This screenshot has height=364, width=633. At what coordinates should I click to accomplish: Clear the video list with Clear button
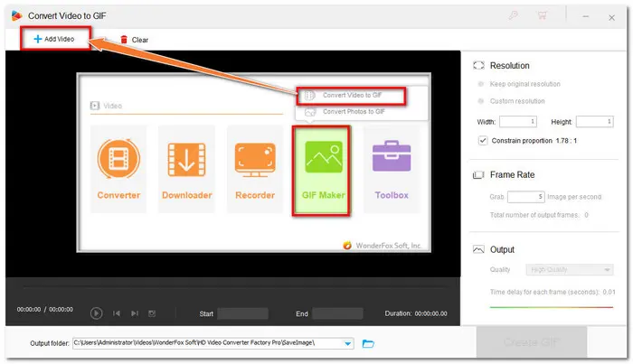[x=134, y=40]
